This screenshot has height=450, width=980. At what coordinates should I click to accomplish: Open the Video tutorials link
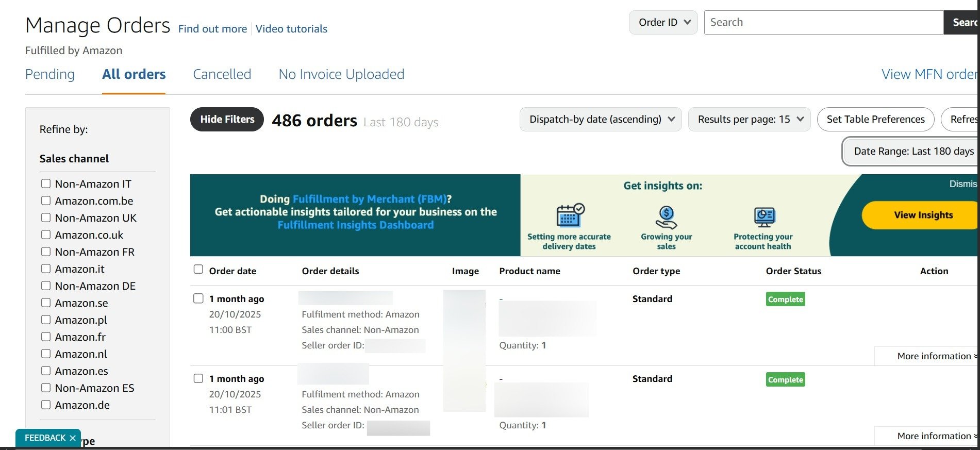point(291,29)
